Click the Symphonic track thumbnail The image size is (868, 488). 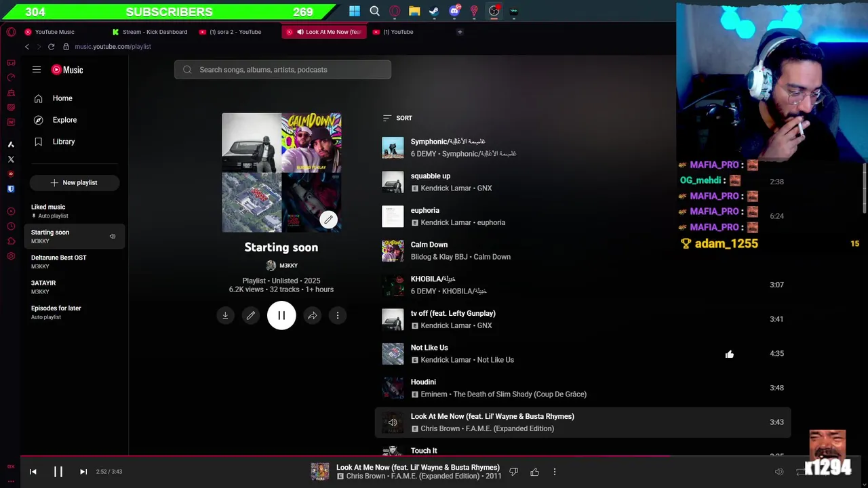393,148
